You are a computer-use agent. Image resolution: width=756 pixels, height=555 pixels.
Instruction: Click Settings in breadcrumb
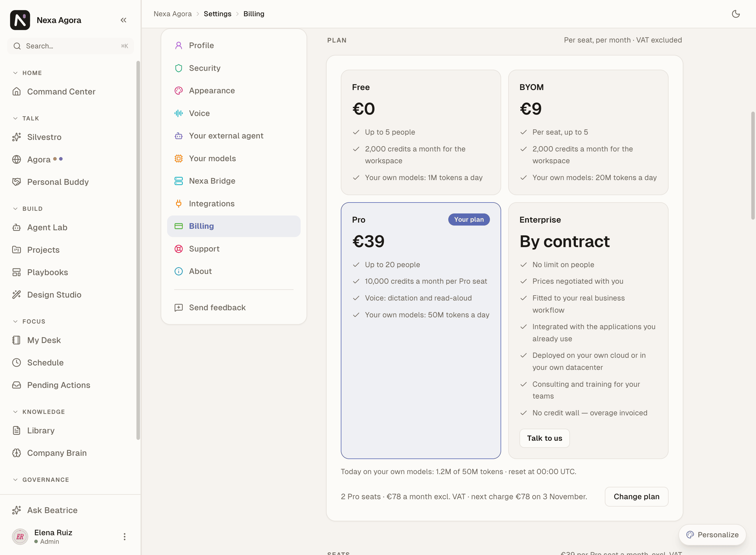tap(217, 14)
